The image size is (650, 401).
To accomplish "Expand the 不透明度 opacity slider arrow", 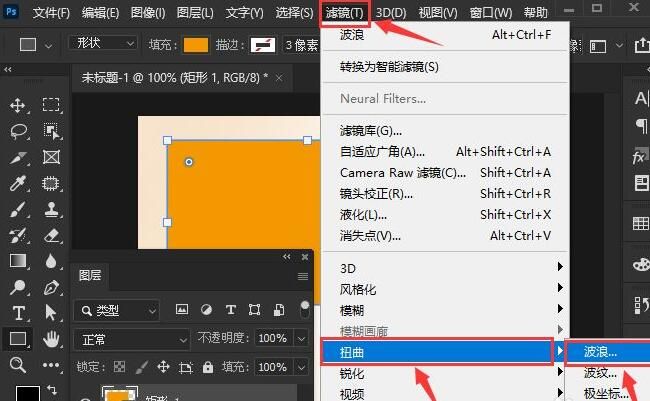I will 301,339.
